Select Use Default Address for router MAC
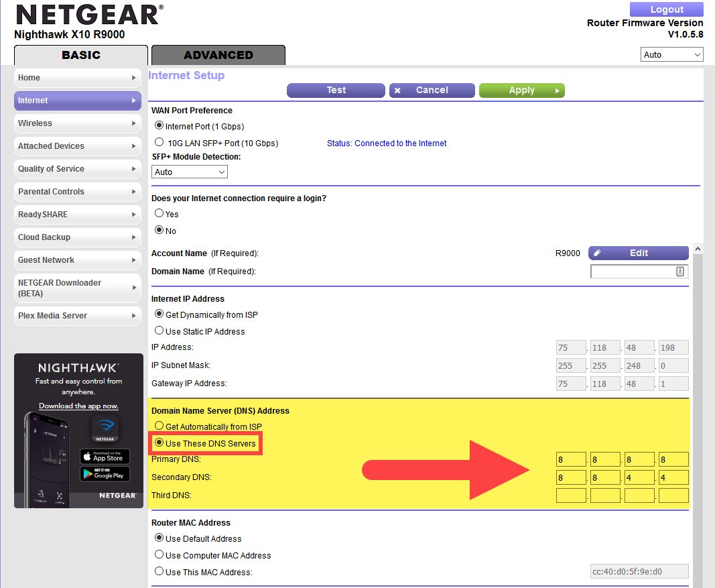The image size is (715, 588). 159,538
